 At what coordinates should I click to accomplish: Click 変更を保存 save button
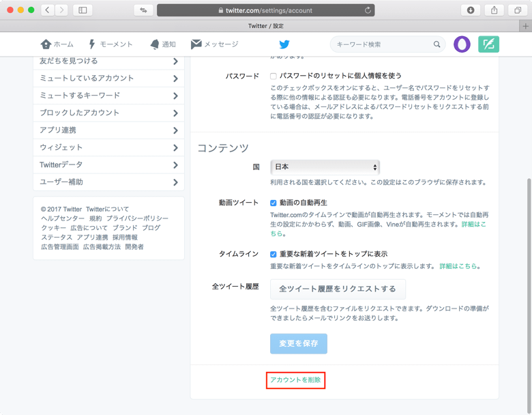click(x=299, y=344)
